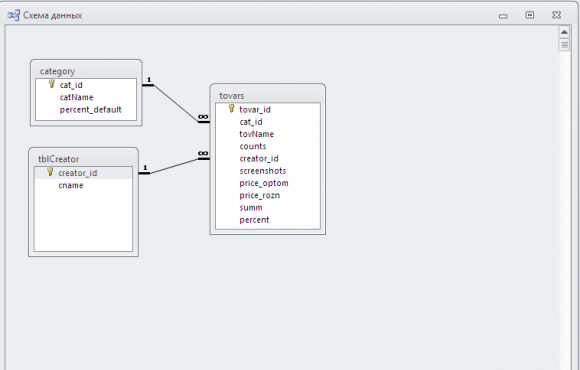
Task: Select the category to tovars relationship line
Action: (x=176, y=103)
